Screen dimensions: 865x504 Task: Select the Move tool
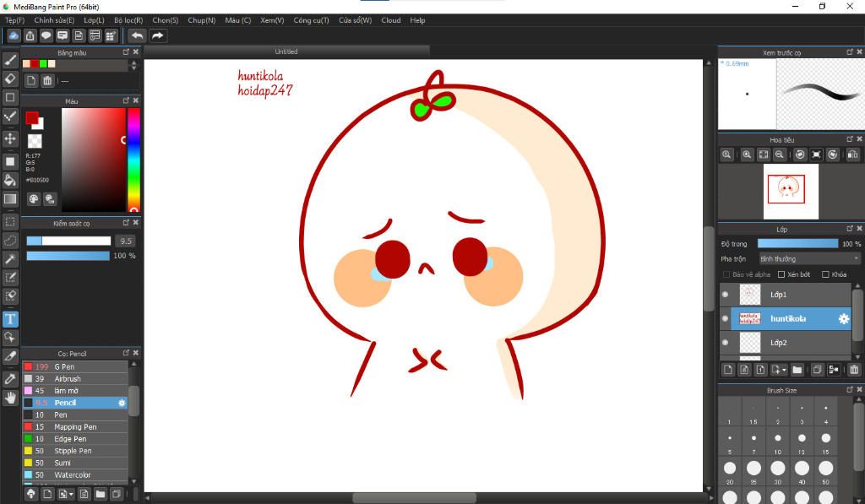click(10, 138)
